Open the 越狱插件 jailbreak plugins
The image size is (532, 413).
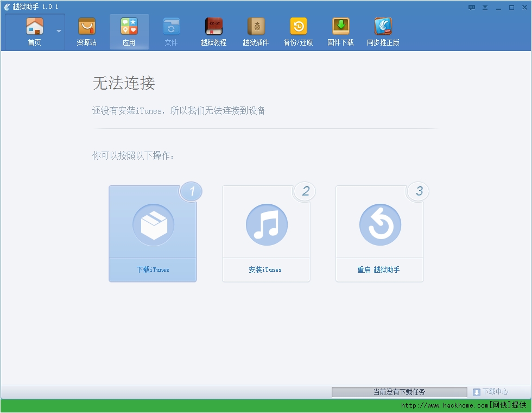pos(256,32)
